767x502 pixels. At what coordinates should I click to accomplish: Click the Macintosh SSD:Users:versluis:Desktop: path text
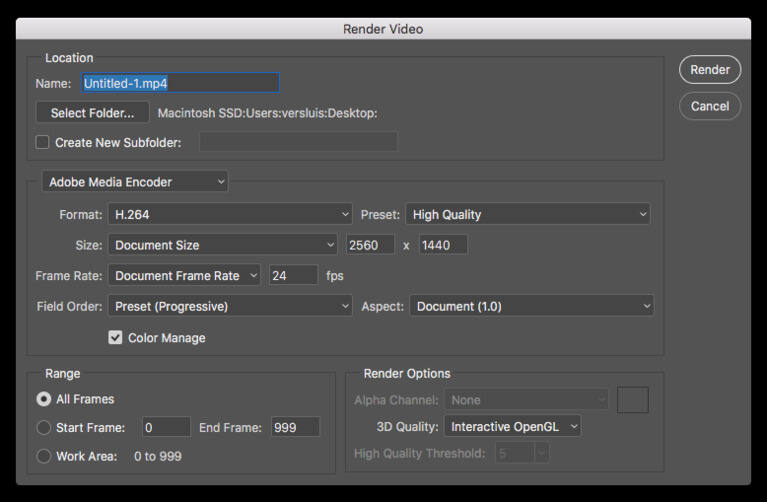(268, 113)
